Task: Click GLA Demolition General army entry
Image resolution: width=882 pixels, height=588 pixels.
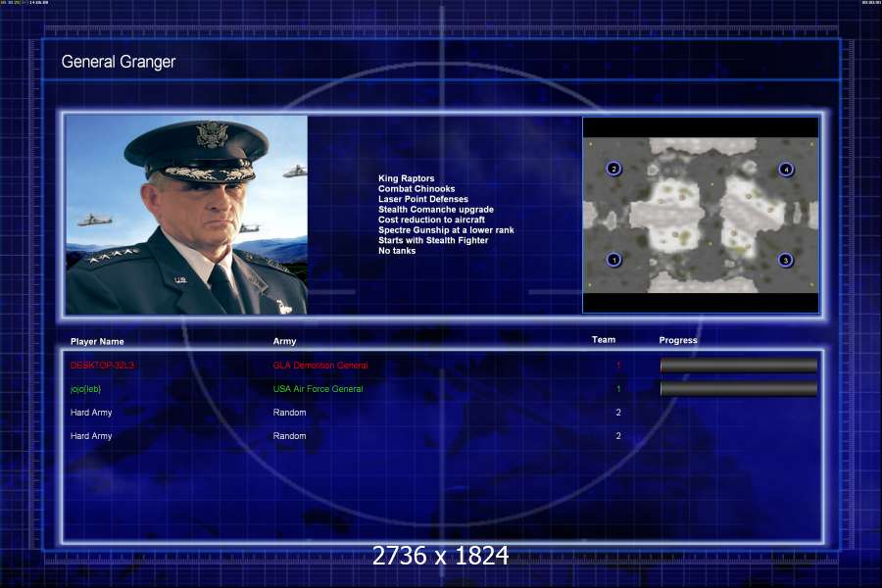Action: point(320,366)
